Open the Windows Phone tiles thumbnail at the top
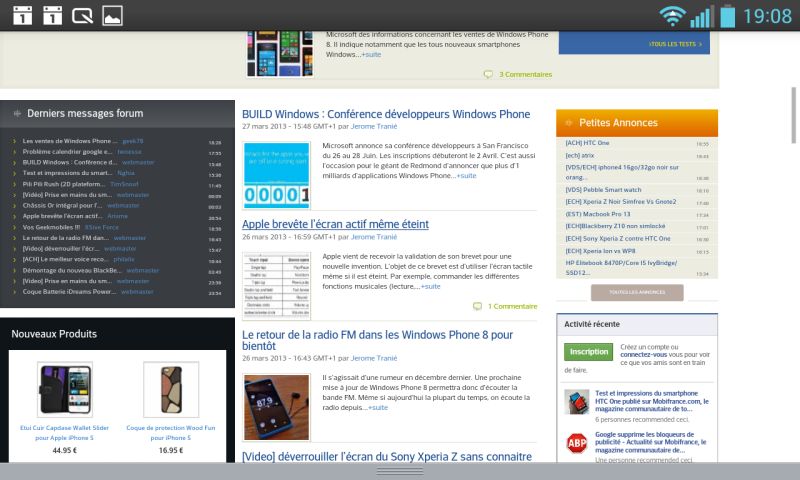 click(280, 54)
